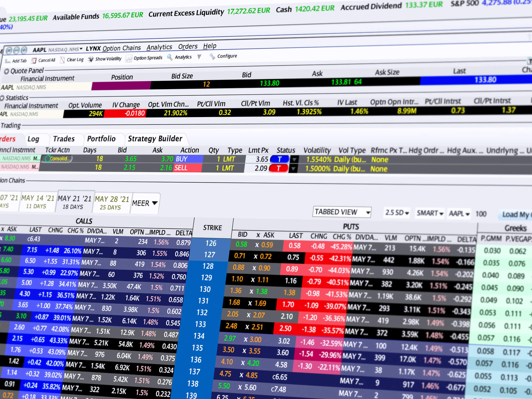Click the Clear Log icon

click(62, 60)
